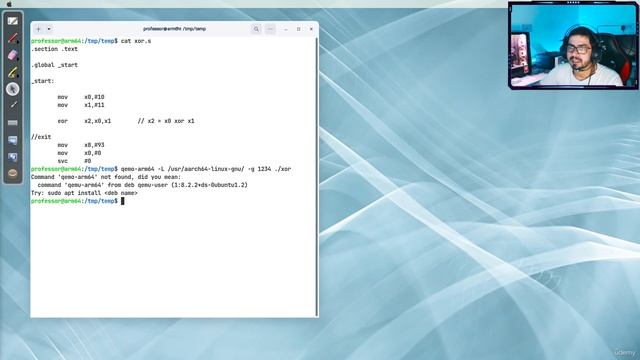Click the '_start:' label line
The width and height of the screenshot is (640, 360).
42,81
